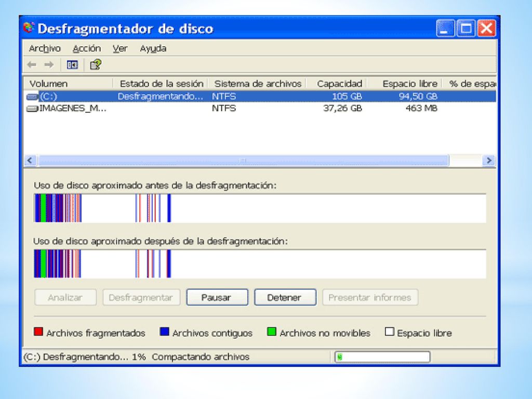Maximize the Desfragmentador de disco window

pos(465,28)
